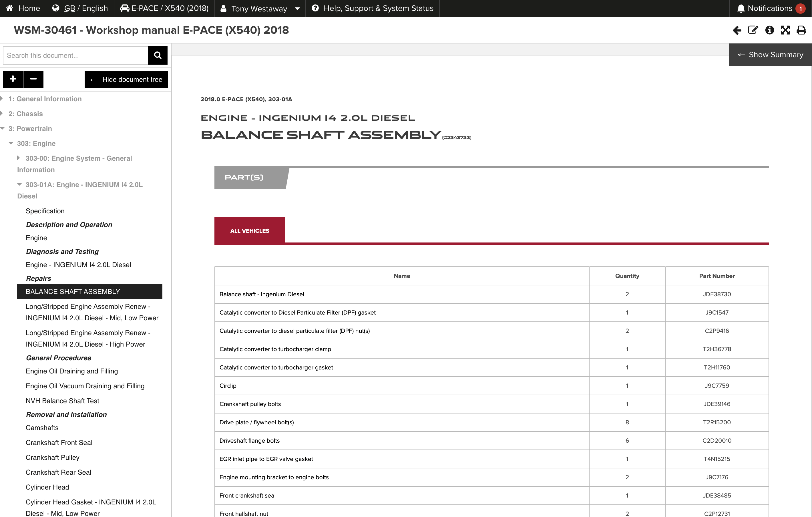The height and width of the screenshot is (517, 812).
Task: Go back using the left arrow icon
Action: point(737,30)
